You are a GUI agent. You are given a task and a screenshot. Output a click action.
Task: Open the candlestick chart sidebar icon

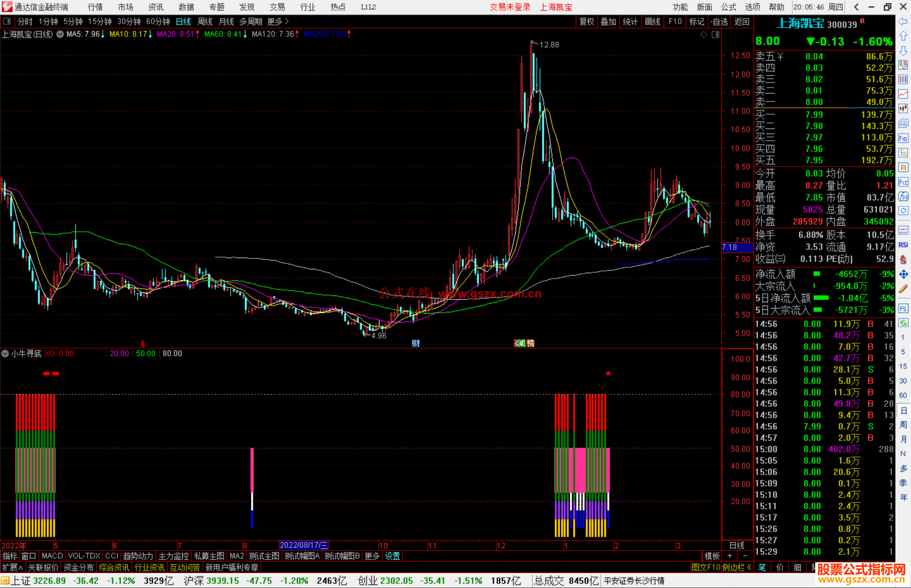(x=903, y=108)
